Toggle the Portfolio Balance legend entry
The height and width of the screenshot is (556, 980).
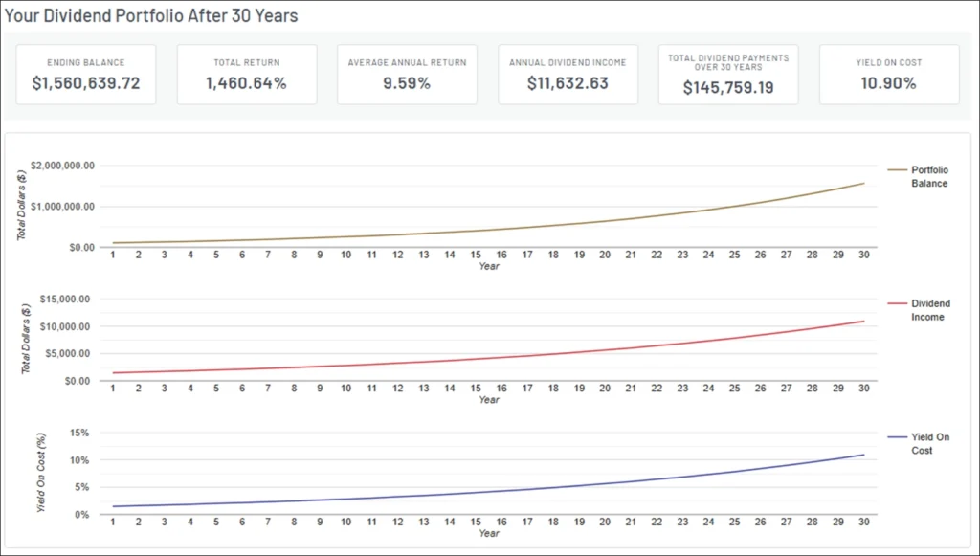coord(928,176)
